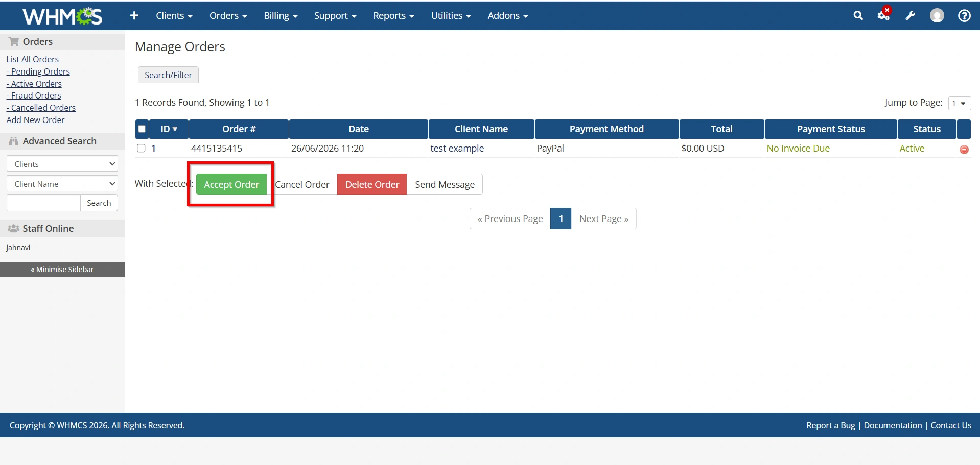Open Report a Bug footer link
Viewport: 980px width, 465px height.
tap(830, 425)
